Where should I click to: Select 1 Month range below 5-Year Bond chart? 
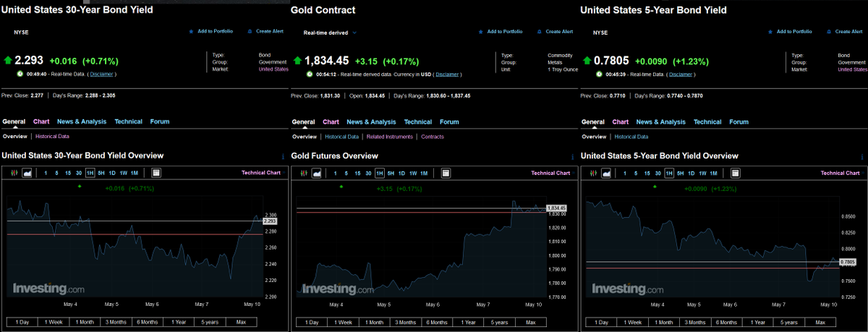click(x=664, y=322)
